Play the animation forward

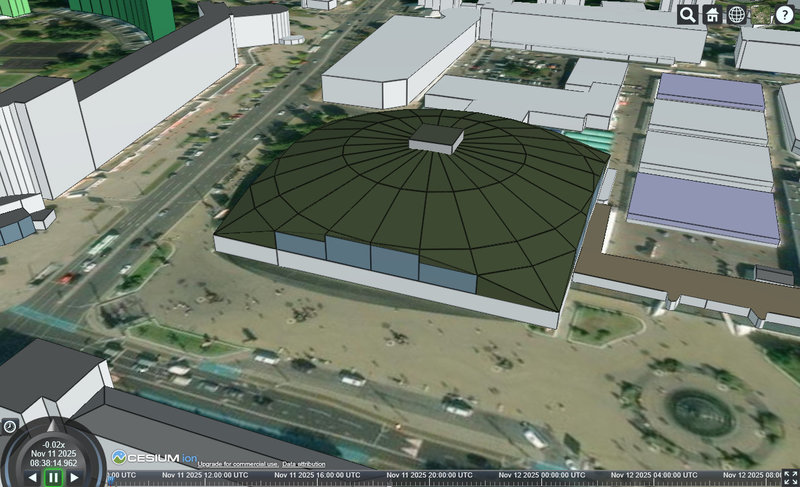point(74,478)
